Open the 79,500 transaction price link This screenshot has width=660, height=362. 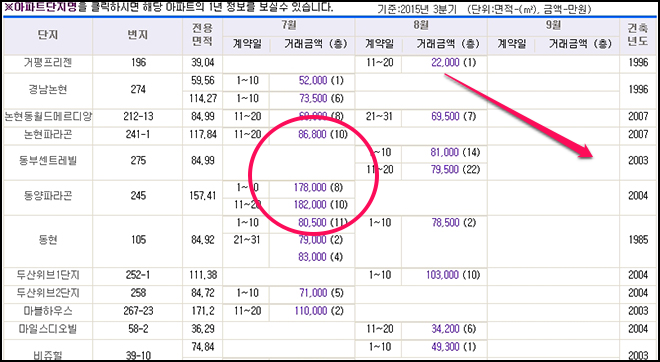click(444, 170)
